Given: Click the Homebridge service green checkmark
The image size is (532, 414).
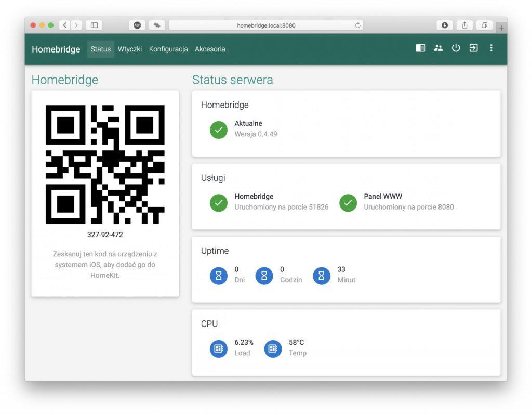Looking at the screenshot, I should click(219, 203).
